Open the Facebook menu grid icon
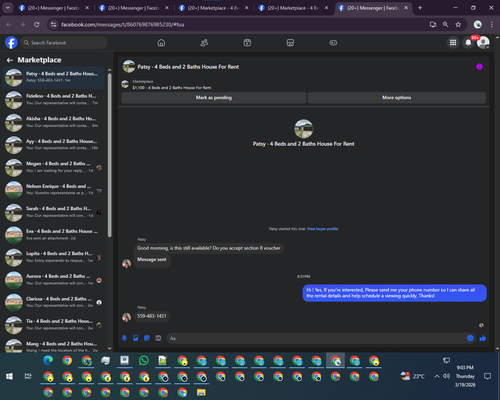The width and height of the screenshot is (500, 400). click(x=453, y=43)
